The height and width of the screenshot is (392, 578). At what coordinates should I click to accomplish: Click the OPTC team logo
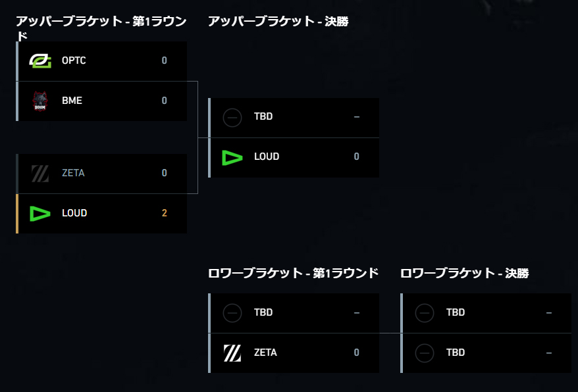(x=40, y=61)
